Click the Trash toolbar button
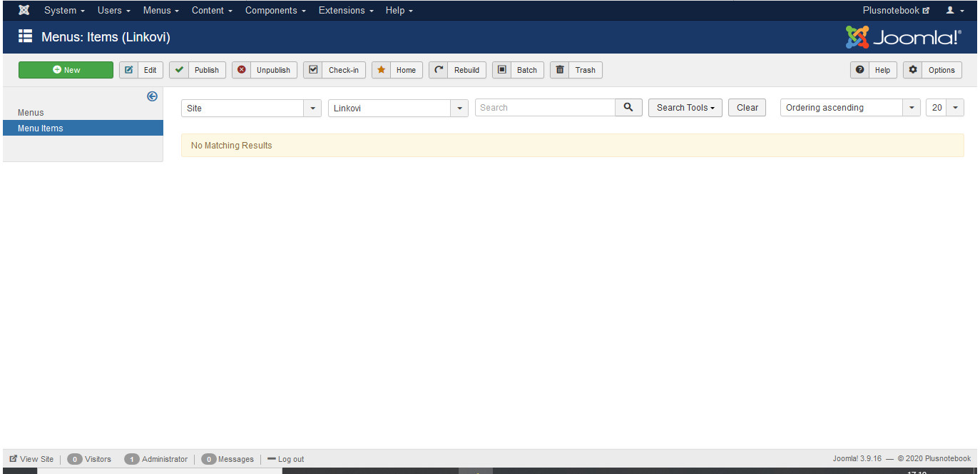This screenshot has height=474, width=980. 576,70
